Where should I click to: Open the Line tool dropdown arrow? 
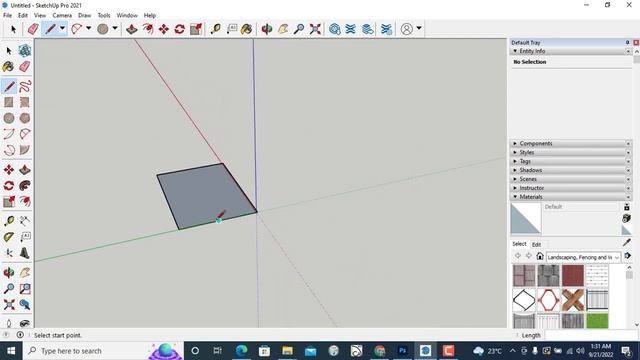(62, 29)
